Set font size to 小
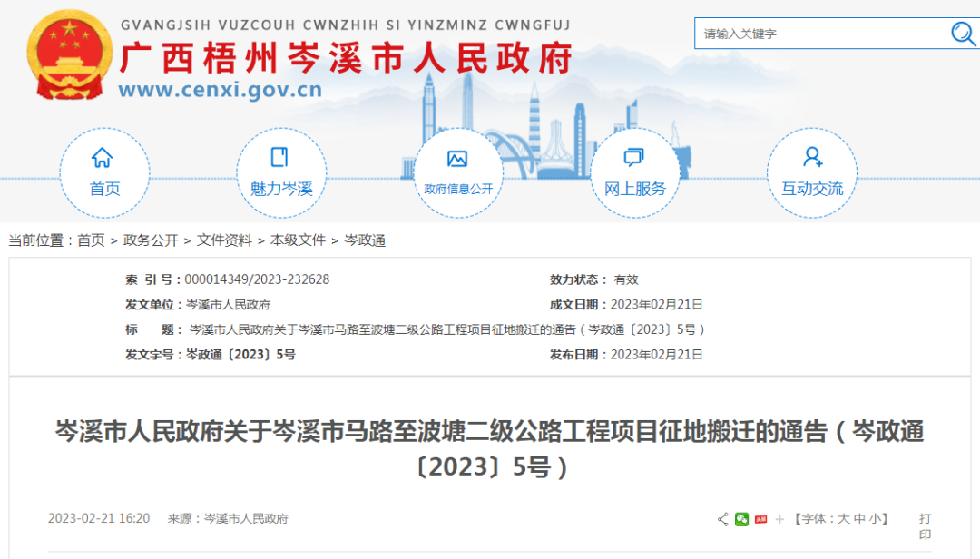 pyautogui.click(x=874, y=519)
